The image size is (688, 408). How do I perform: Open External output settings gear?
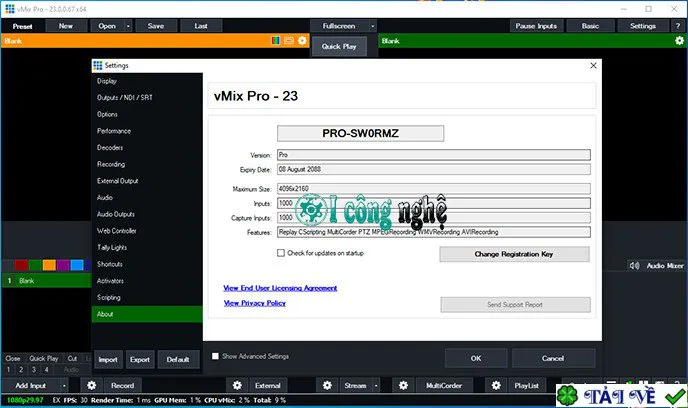pyautogui.click(x=237, y=385)
